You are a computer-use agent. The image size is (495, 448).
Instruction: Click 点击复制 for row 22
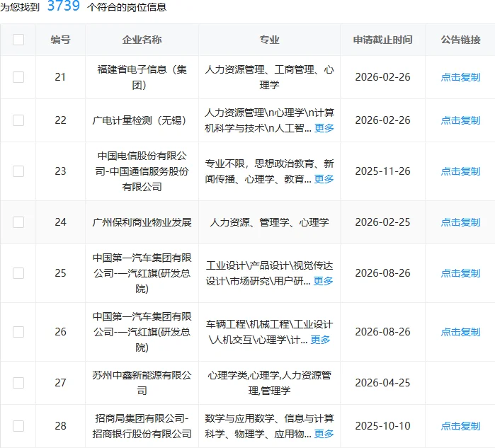click(x=460, y=120)
